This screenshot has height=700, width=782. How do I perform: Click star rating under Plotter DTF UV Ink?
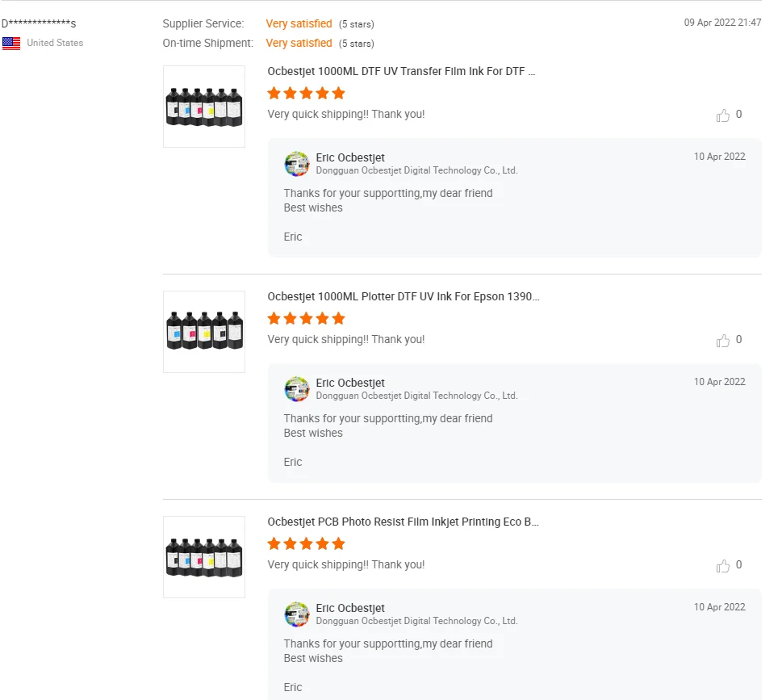(x=306, y=318)
